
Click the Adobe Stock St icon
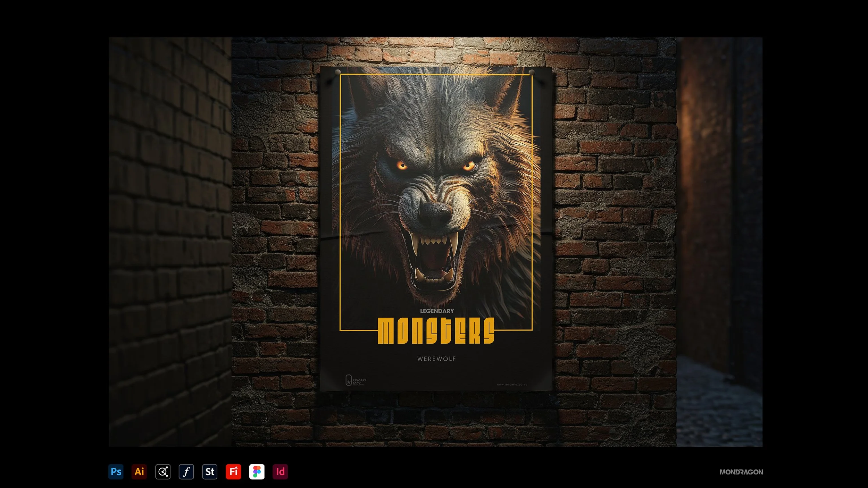pos(210,472)
